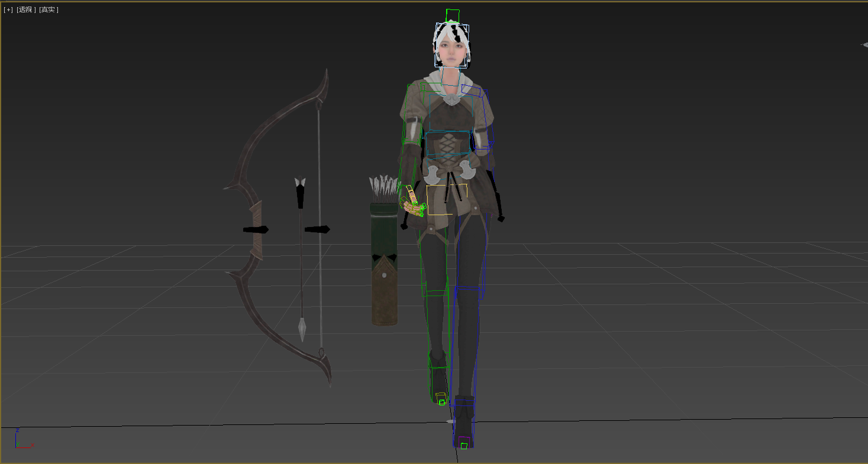868x464 pixels.
Task: Select the yellow-green toe bone on rear foot
Action: coord(440,397)
